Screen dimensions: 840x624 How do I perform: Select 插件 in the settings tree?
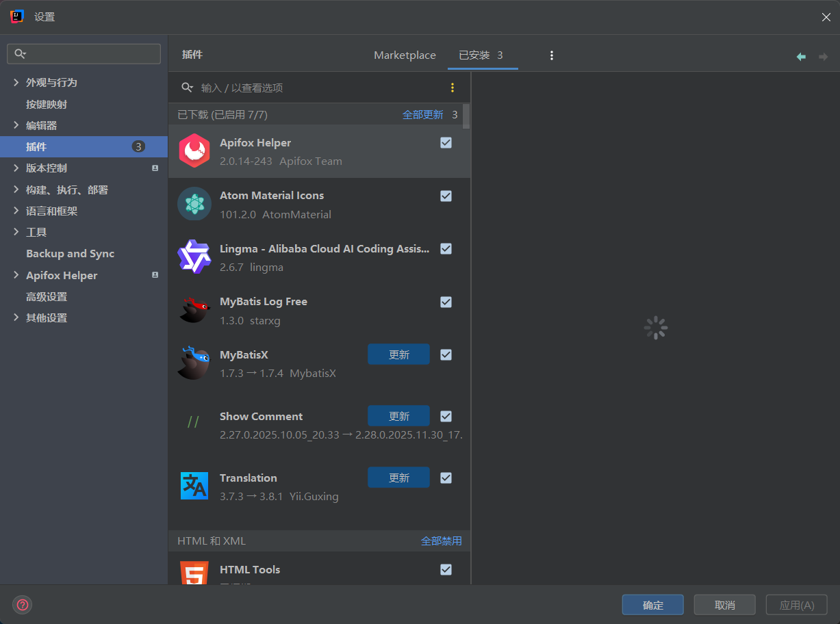tap(84, 146)
